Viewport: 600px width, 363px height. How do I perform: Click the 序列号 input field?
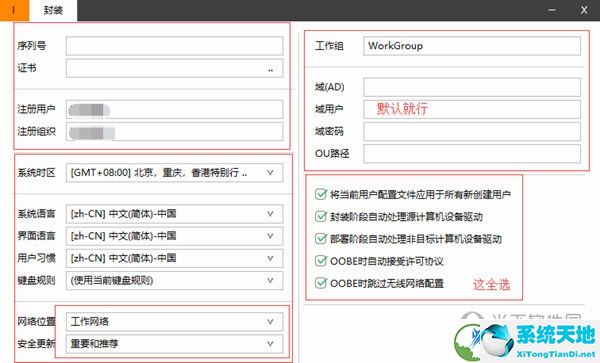click(x=174, y=46)
